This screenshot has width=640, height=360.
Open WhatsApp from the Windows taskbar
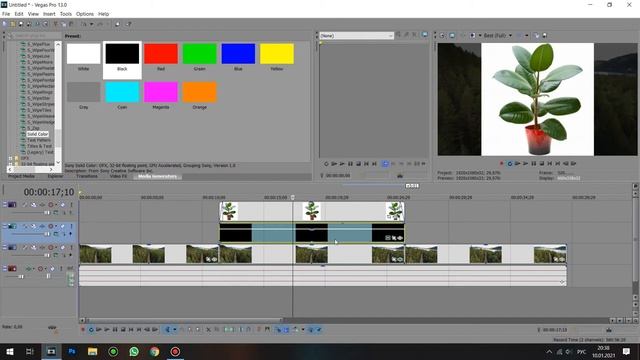[x=134, y=351]
